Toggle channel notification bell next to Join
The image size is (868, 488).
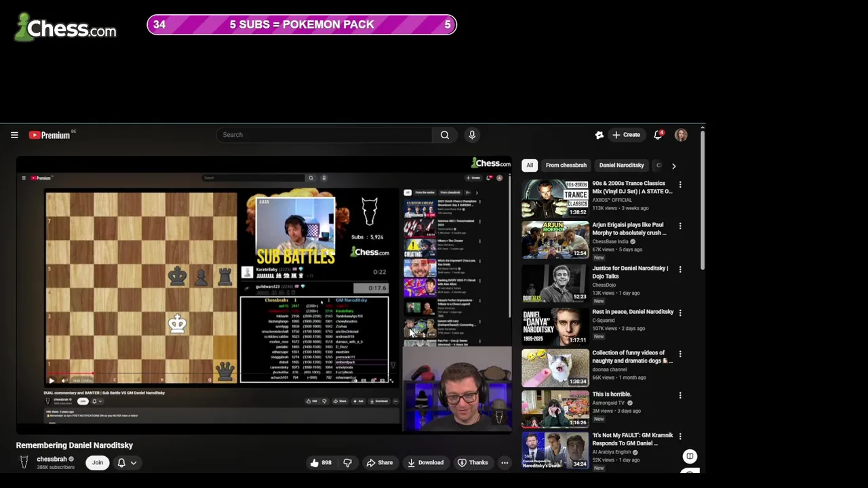click(121, 463)
